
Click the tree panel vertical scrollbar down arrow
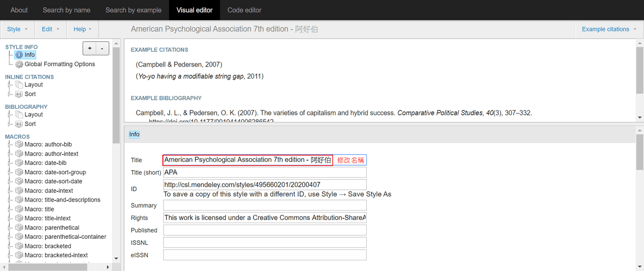(x=116, y=258)
